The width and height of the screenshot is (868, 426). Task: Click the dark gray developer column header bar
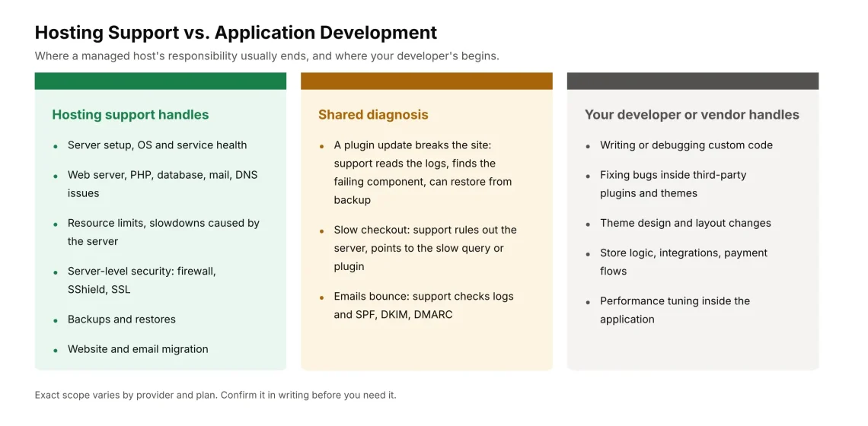693,81
